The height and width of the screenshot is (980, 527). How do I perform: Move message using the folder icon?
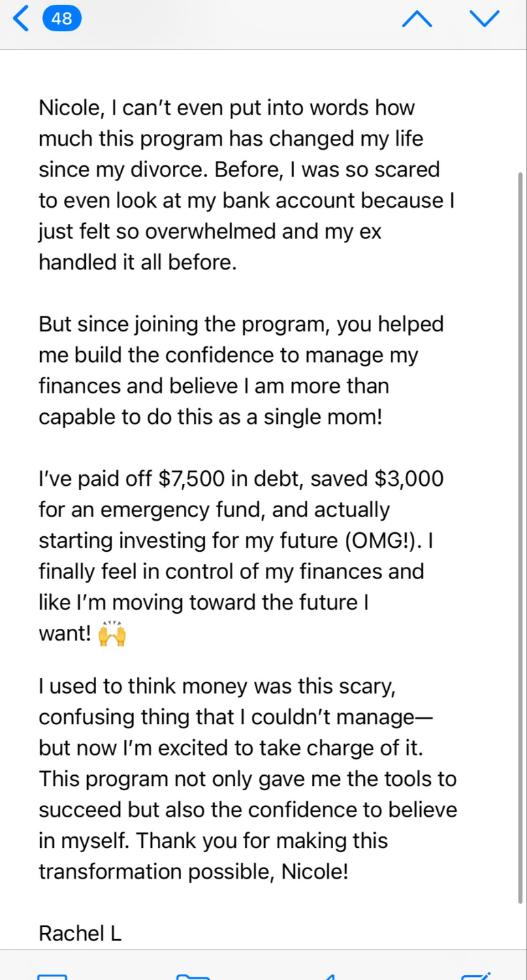tap(193, 975)
